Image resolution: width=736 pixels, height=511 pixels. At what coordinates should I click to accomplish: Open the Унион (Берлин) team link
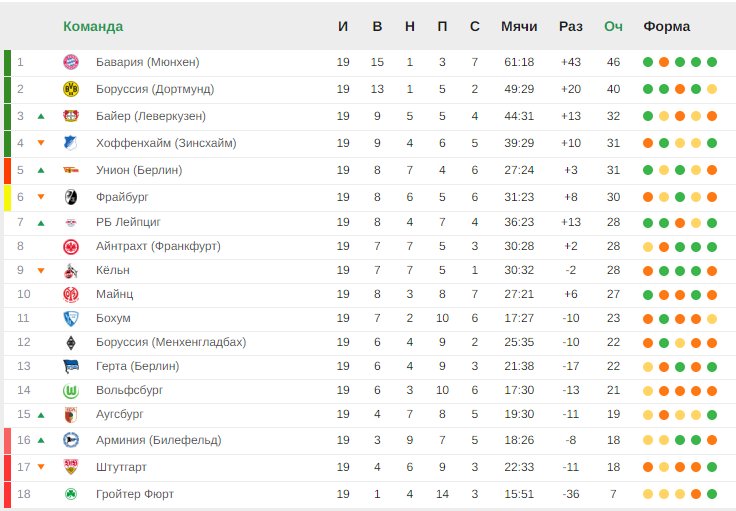click(x=139, y=170)
